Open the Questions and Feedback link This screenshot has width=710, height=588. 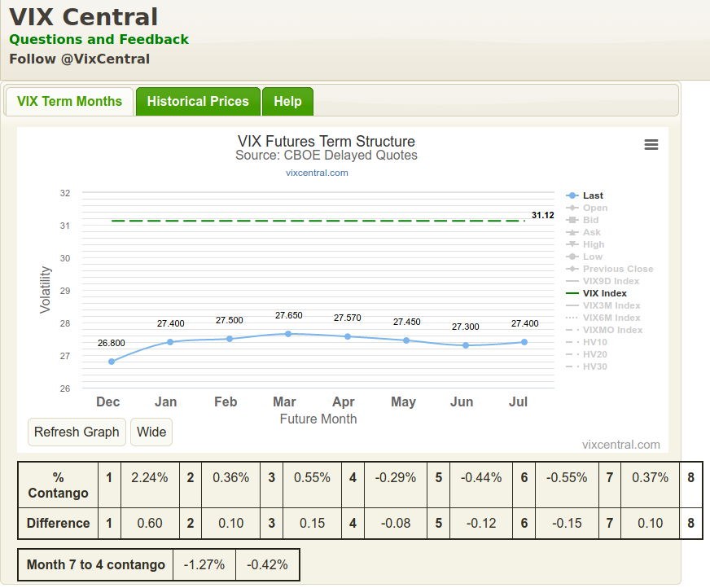click(x=99, y=39)
